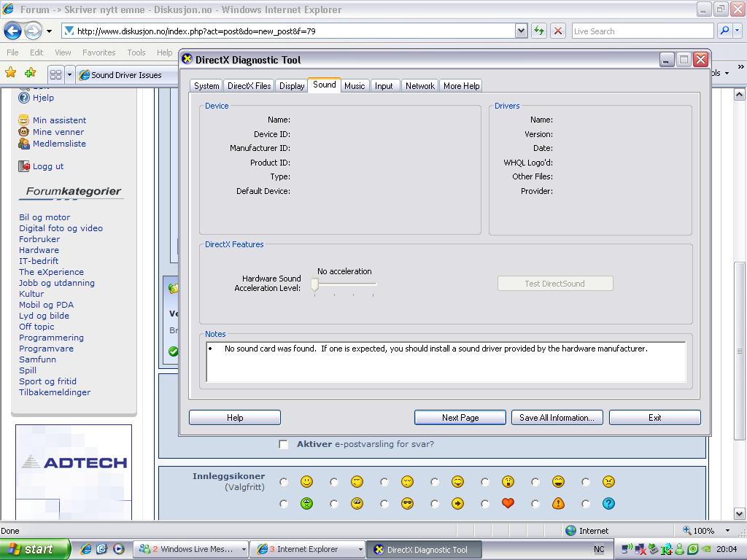Click the Stop loading red X icon

tap(558, 31)
